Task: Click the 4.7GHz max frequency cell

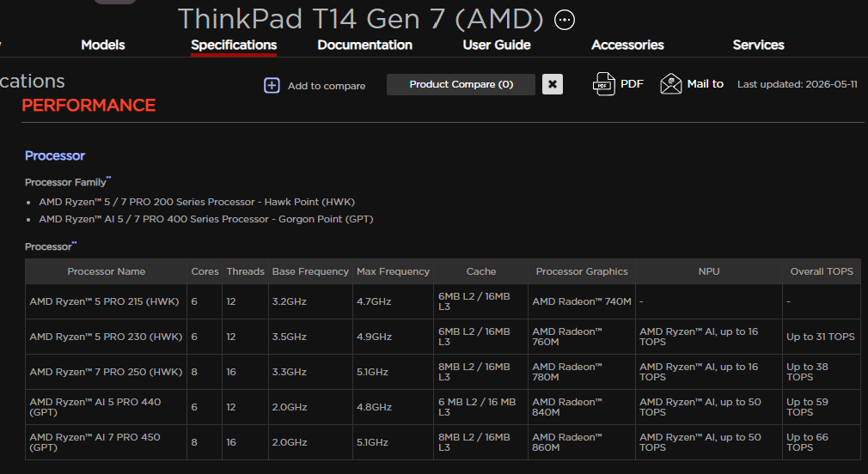Action: click(393, 301)
